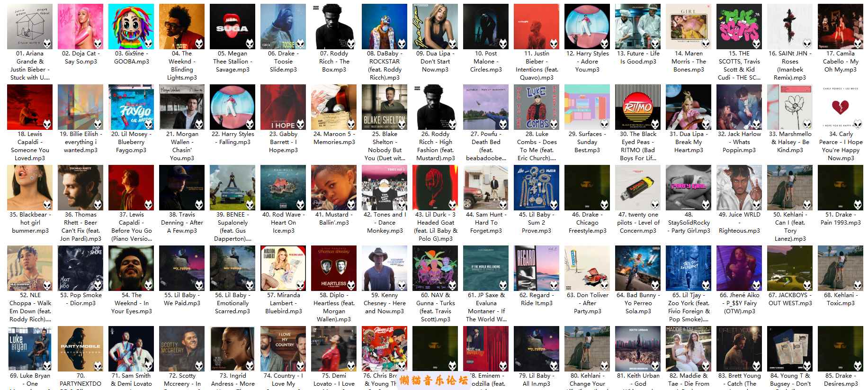Select the Morgan Wallen Chasin' You cover icon
The image size is (868, 390).
click(x=182, y=107)
